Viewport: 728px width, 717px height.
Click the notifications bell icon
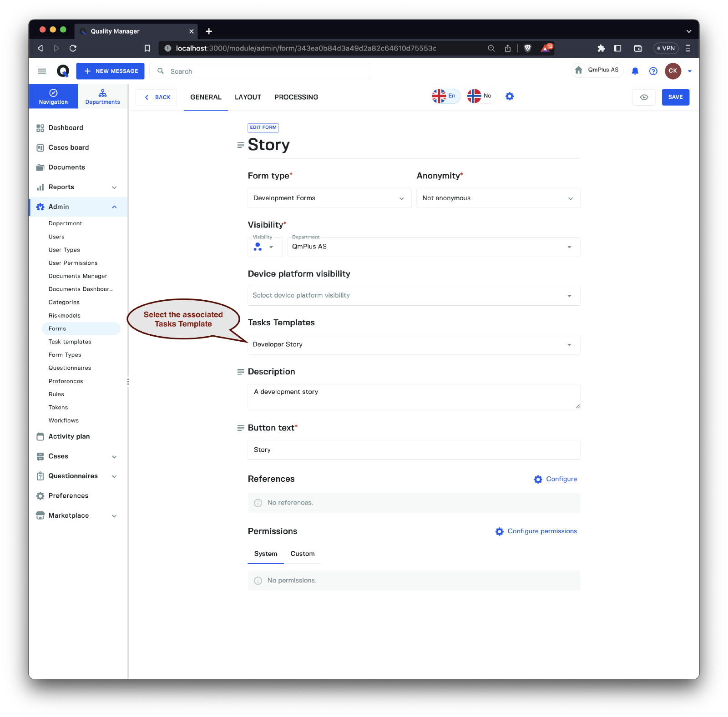pyautogui.click(x=635, y=71)
